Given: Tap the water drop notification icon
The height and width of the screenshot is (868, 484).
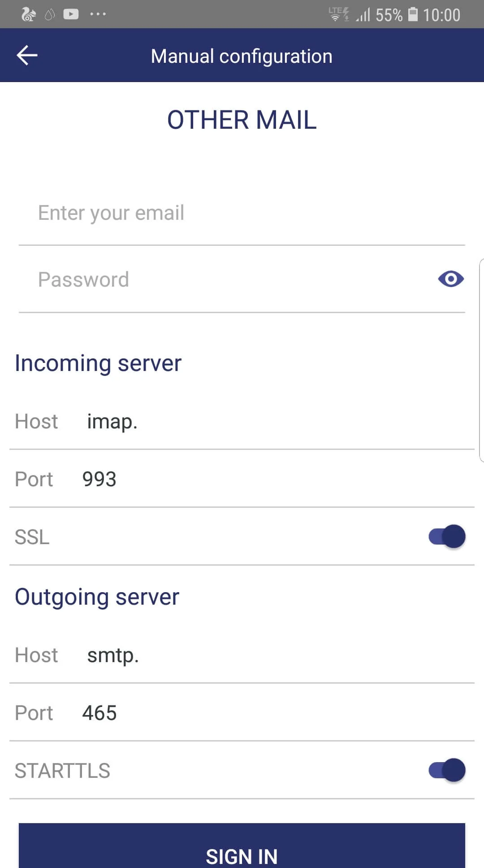Looking at the screenshot, I should pyautogui.click(x=50, y=15).
